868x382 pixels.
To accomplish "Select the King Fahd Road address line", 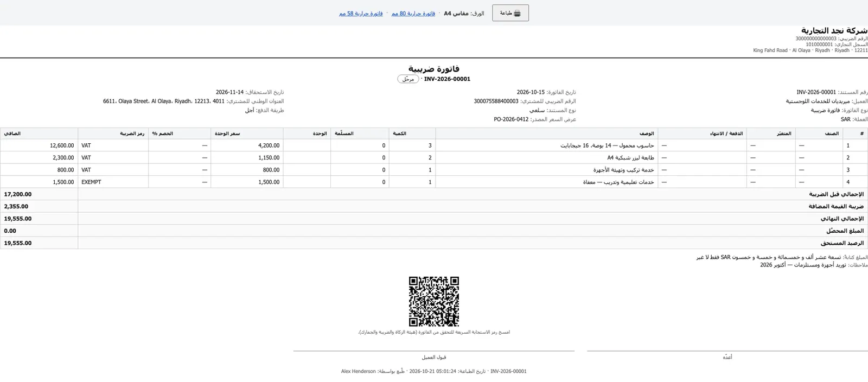I will (x=810, y=50).
